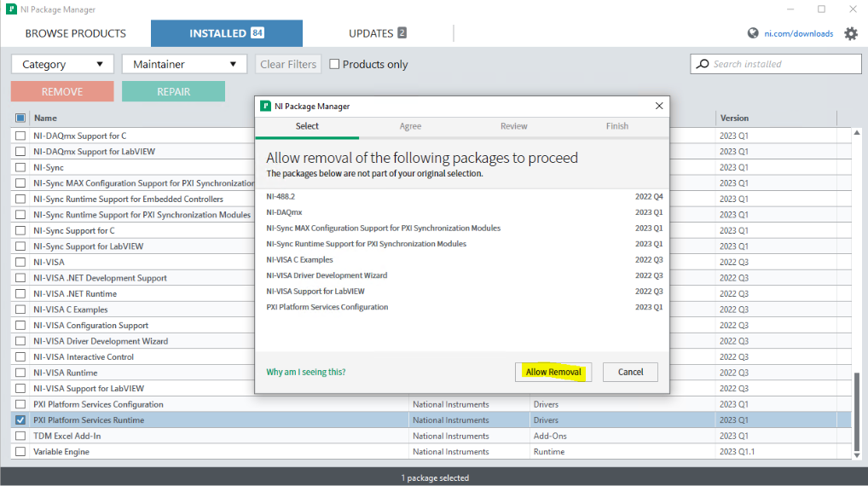The width and height of the screenshot is (868, 486).
Task: Click the search magnifier icon
Action: [x=703, y=64]
